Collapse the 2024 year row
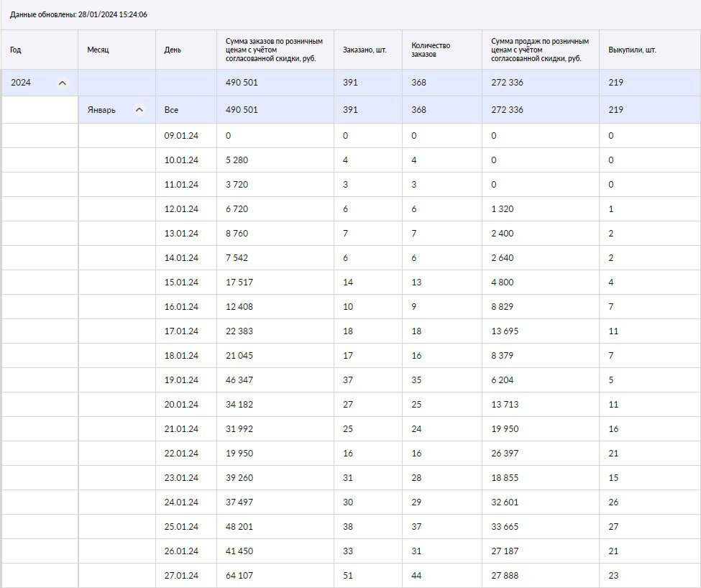Viewport: 701px width, 588px height. point(63,83)
